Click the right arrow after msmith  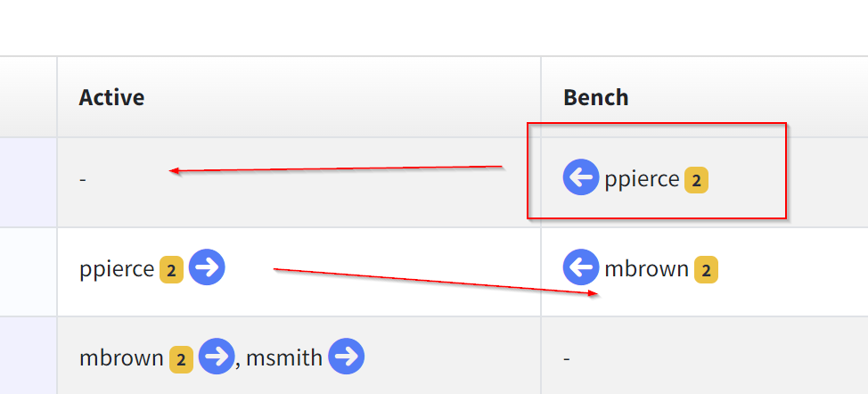click(x=346, y=357)
